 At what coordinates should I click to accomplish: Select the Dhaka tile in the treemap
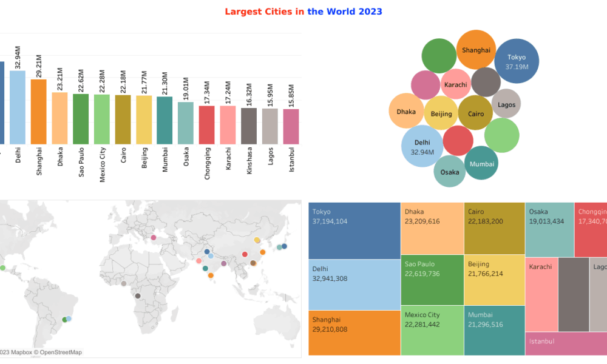(x=432, y=229)
